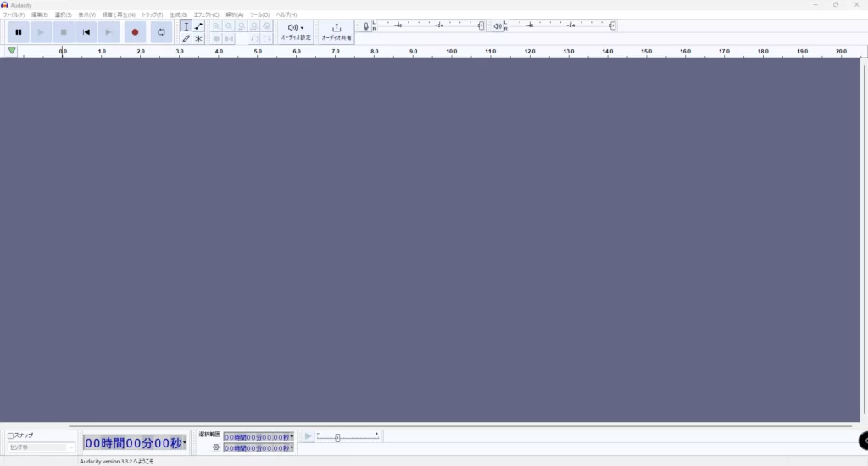Click the speaker playback meter icon
This screenshot has height=466, width=868.
498,26
